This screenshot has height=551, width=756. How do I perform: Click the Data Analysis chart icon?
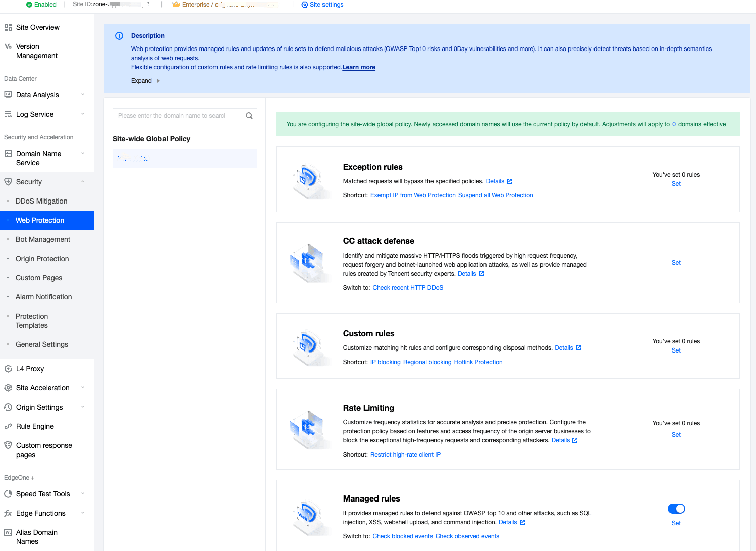[x=8, y=94]
